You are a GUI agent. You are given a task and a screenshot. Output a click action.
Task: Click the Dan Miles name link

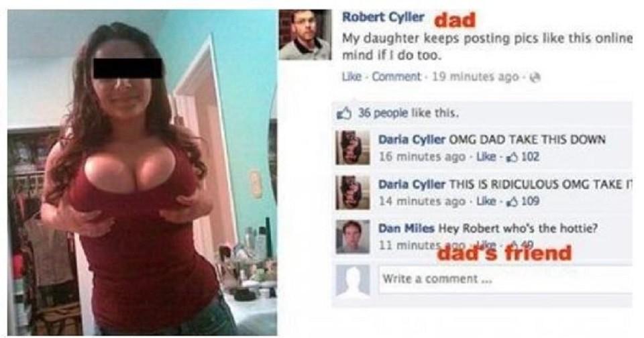(x=407, y=228)
